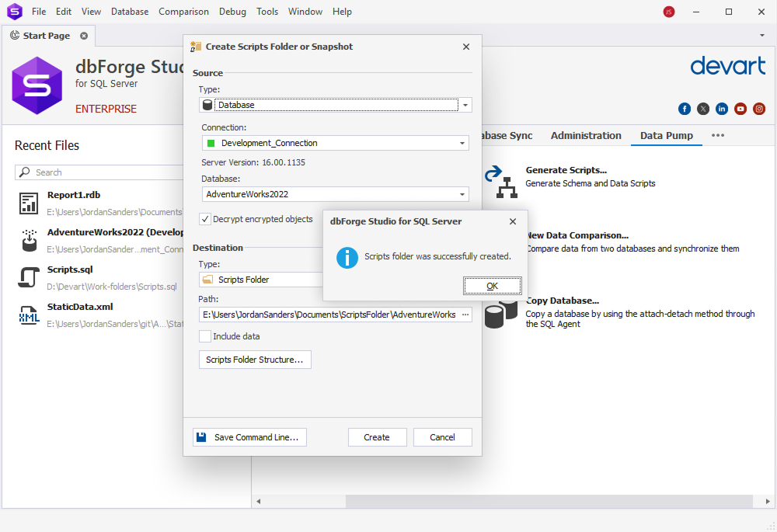Click the Scripts.sql file icon
777x532 pixels.
[x=29, y=278]
